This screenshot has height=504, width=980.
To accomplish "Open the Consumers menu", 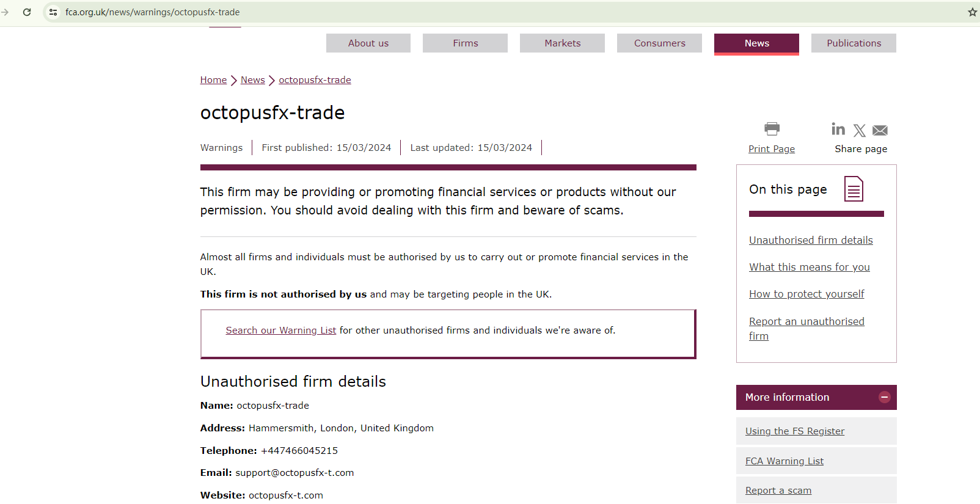I will point(659,43).
